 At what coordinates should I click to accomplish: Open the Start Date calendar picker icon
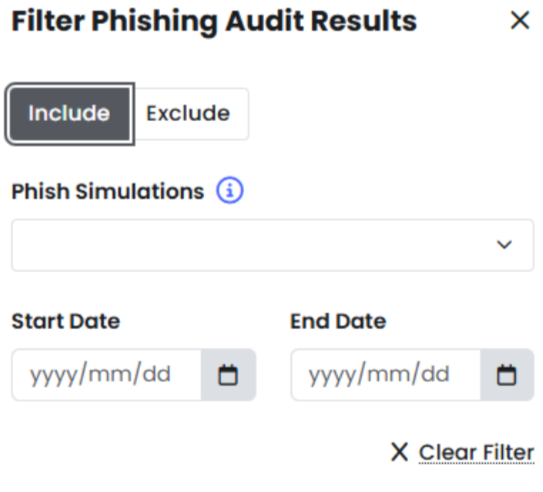pos(228,375)
